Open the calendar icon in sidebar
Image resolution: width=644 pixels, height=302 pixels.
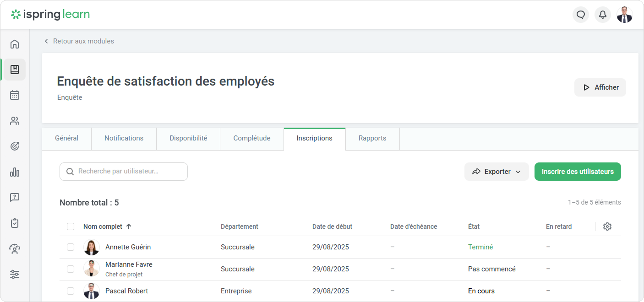tap(15, 95)
